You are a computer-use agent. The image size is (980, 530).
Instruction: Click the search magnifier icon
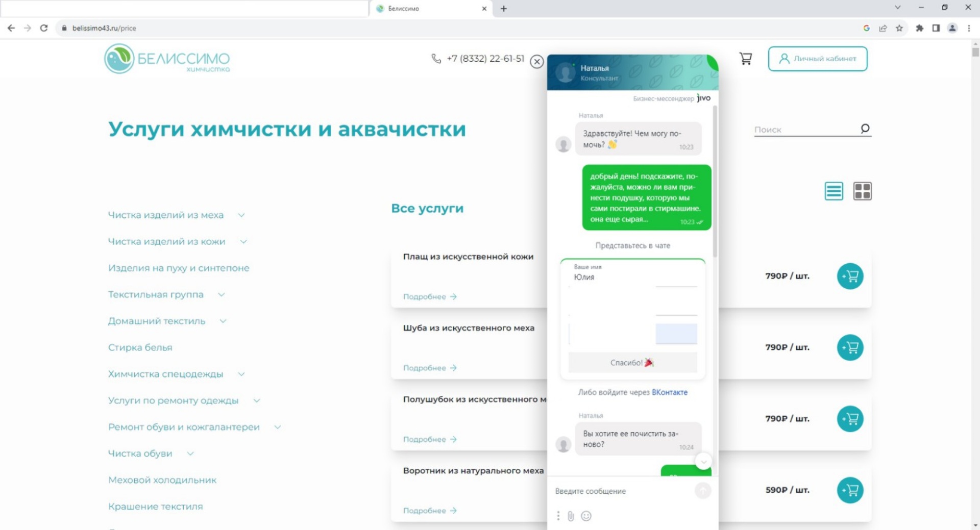click(865, 129)
